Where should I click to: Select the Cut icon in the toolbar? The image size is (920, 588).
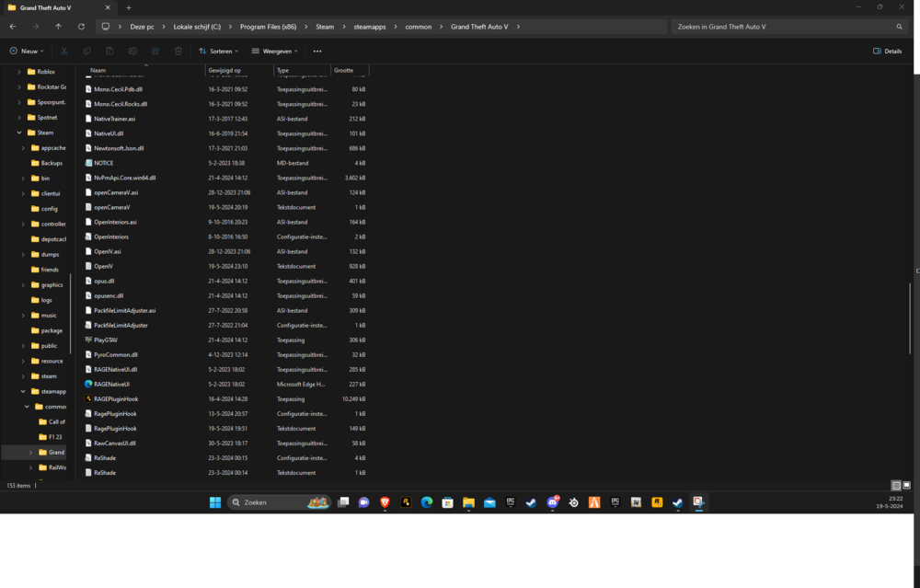63,52
